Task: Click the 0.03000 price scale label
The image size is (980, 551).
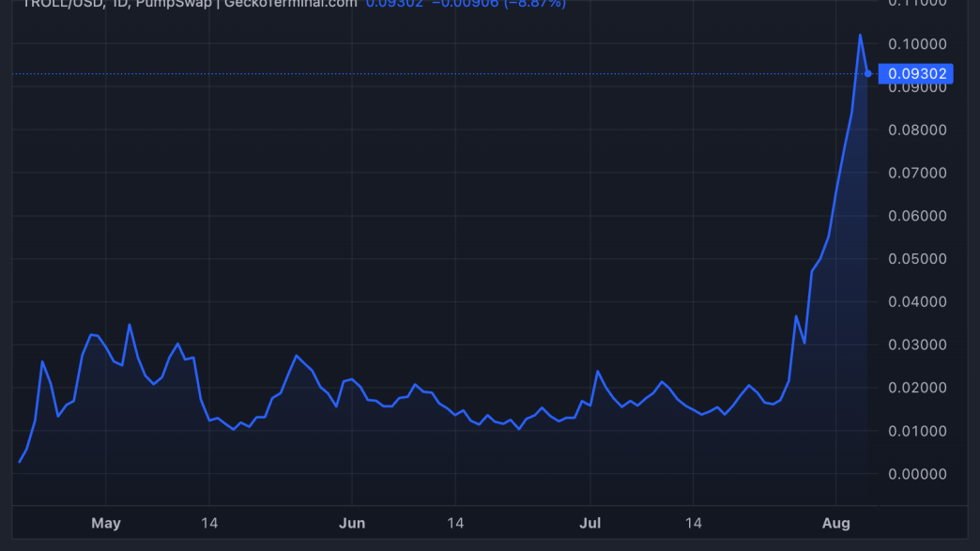Action: [x=915, y=344]
